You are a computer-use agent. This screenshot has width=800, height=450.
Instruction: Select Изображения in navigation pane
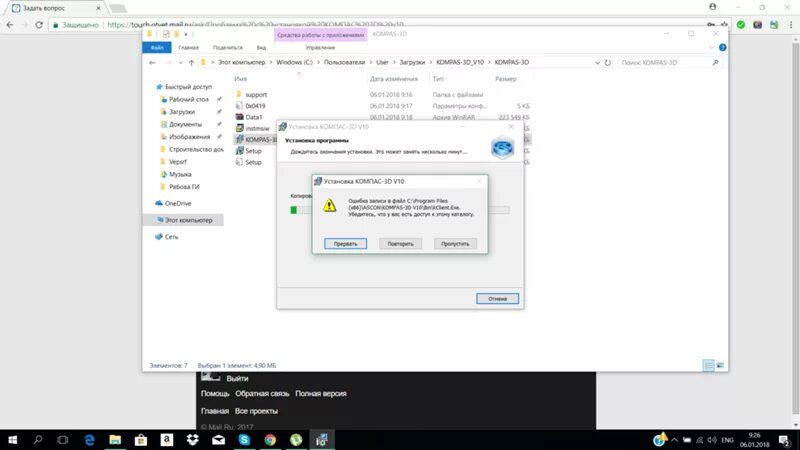[x=189, y=137]
